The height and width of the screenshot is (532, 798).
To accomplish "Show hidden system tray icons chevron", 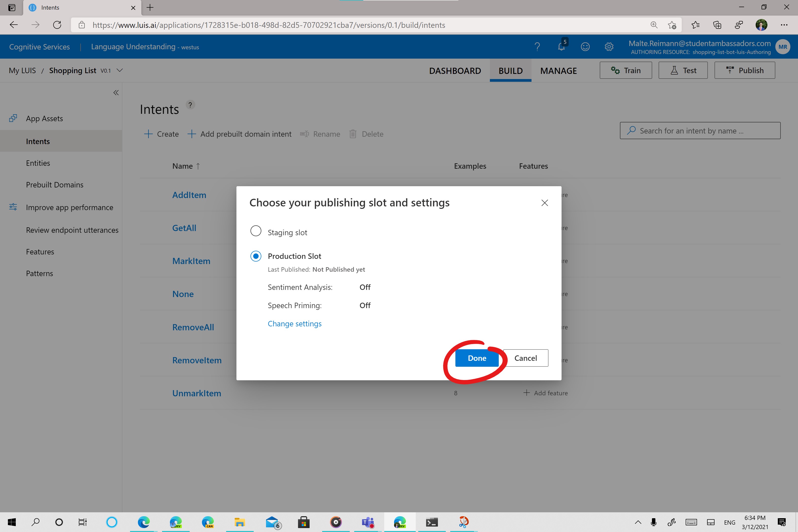I will (x=638, y=522).
